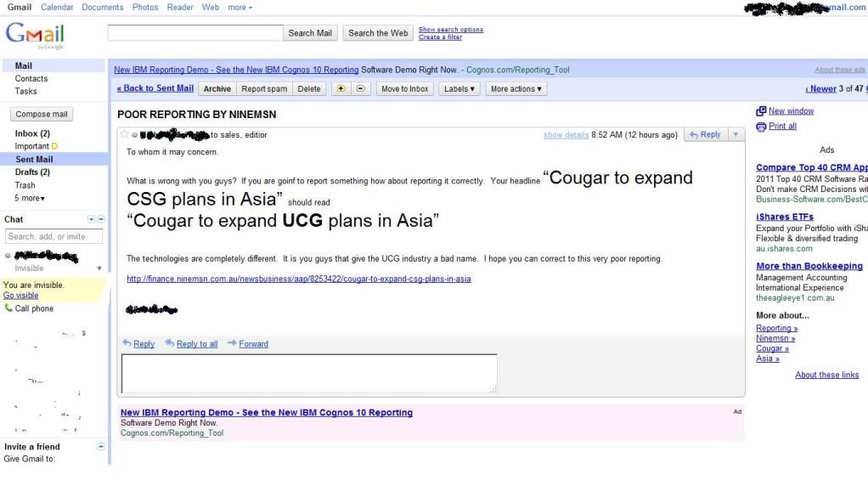Open the iShares ETFs ad link
868x480 pixels.
point(785,217)
